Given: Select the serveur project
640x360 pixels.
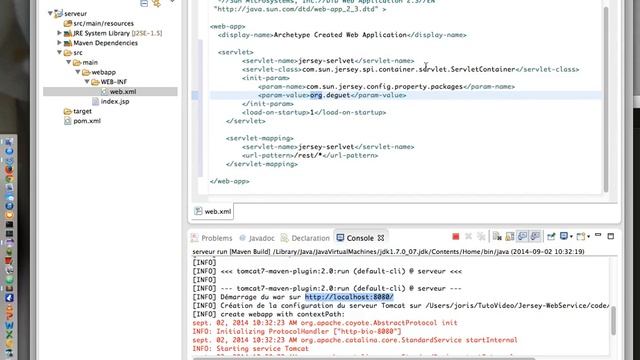Looking at the screenshot, I should tap(76, 13).
